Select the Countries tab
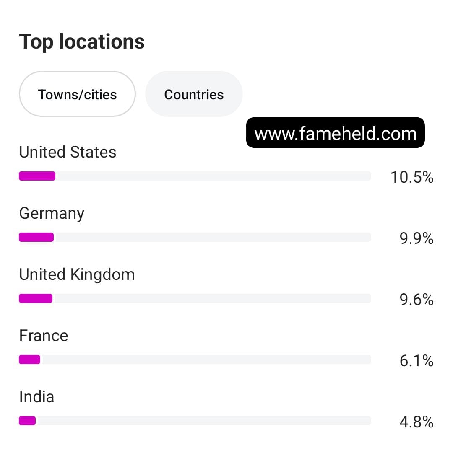Screen dimensions: 453x476 (x=194, y=94)
